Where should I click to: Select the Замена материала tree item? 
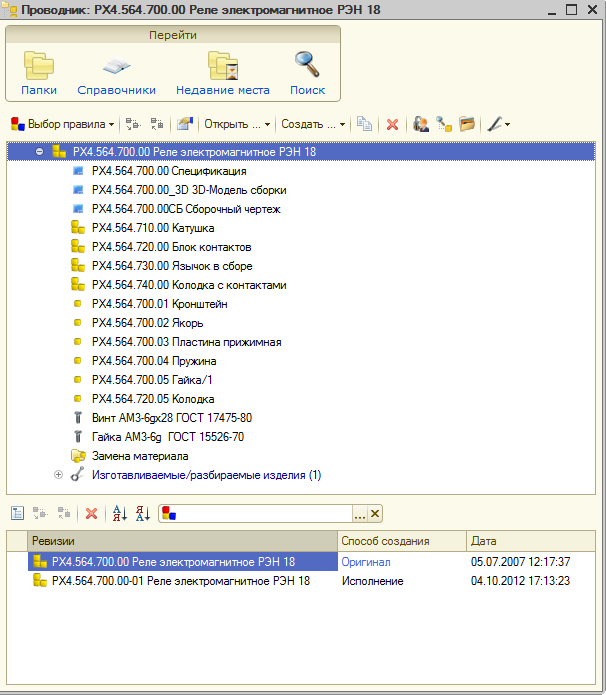139,456
